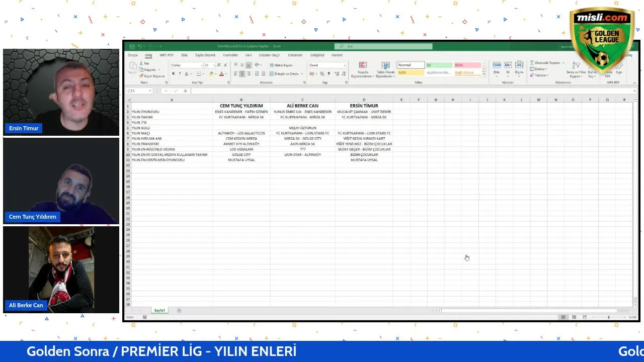Switch to the Formüller tab
This screenshot has height=362, width=644.
[x=230, y=55]
